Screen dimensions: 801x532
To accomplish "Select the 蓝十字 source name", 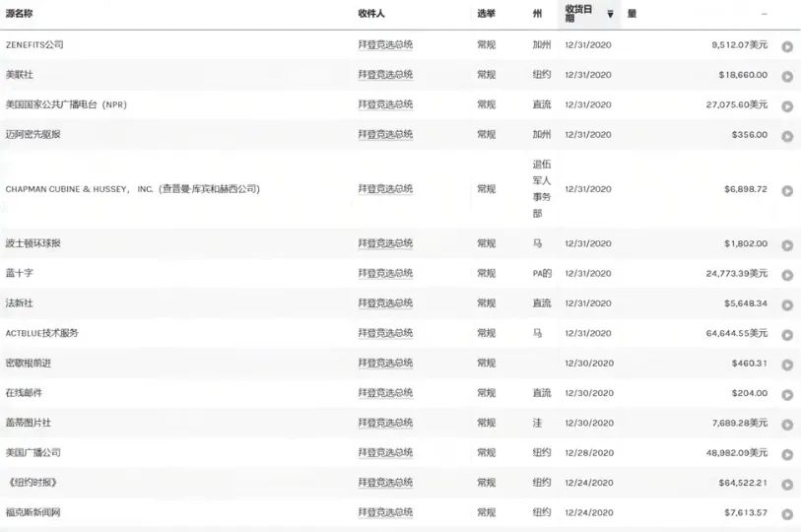I will pos(19,274).
